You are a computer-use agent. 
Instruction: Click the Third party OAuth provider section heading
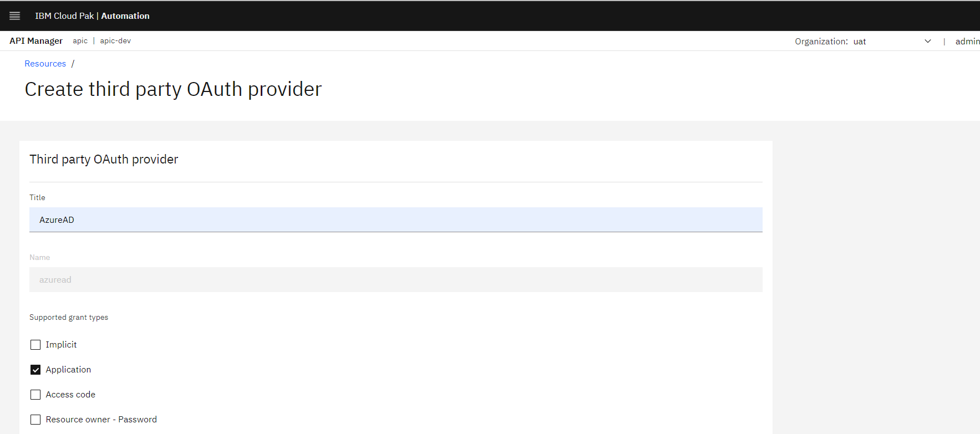click(x=104, y=160)
